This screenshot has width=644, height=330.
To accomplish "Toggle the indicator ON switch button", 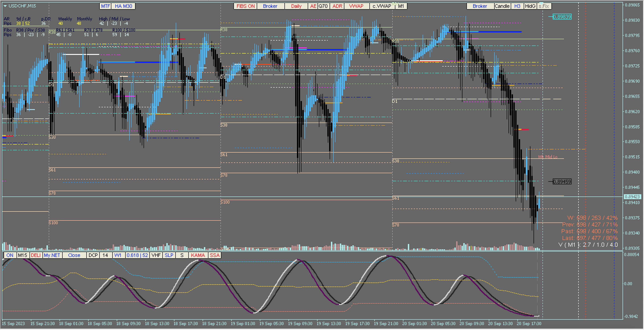I will [x=10, y=255].
